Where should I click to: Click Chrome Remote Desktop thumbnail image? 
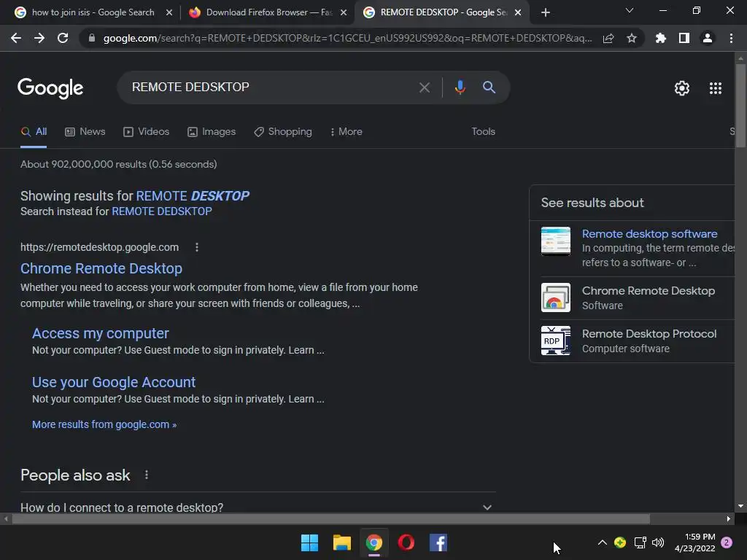[x=555, y=297]
